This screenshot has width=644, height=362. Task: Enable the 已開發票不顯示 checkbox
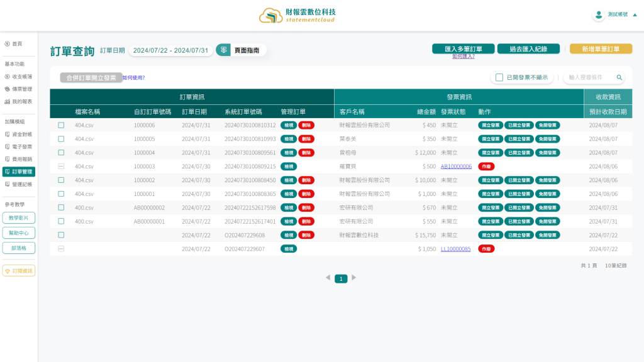(499, 77)
